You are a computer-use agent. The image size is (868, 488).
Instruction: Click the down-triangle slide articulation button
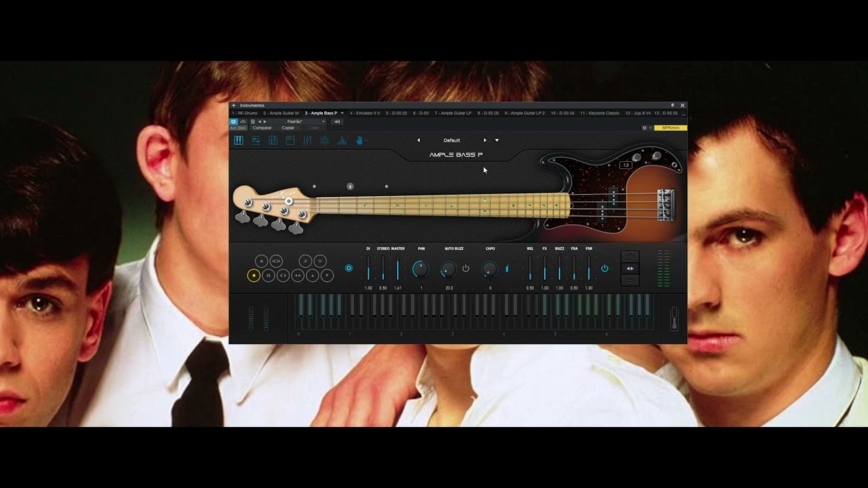tap(327, 275)
